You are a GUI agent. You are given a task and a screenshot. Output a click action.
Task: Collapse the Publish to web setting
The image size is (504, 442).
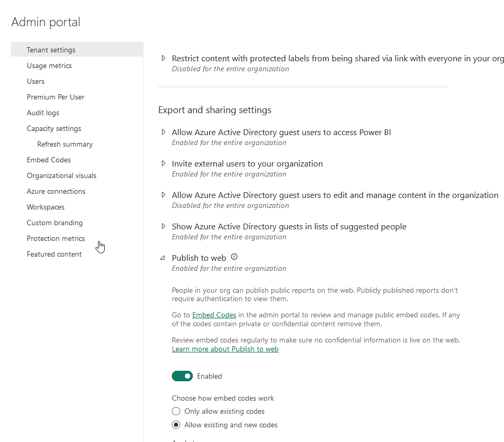(x=163, y=258)
